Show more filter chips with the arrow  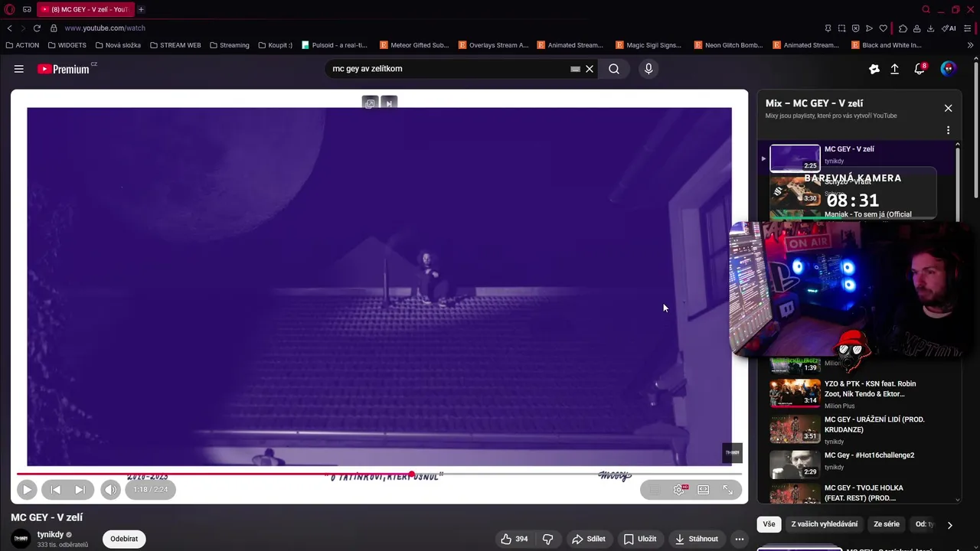click(949, 525)
